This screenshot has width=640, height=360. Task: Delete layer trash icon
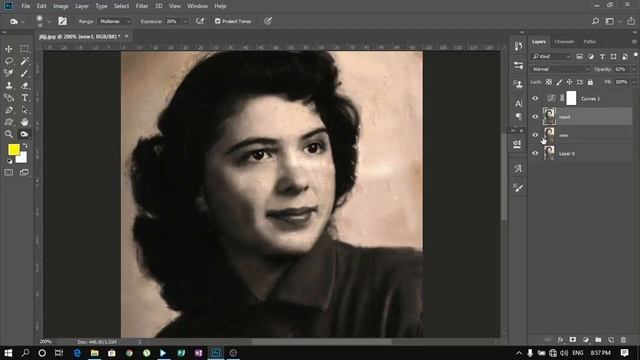click(623, 340)
